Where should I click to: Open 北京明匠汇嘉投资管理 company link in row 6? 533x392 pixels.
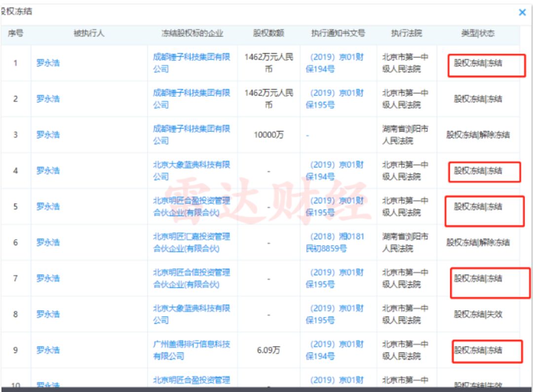191,242
